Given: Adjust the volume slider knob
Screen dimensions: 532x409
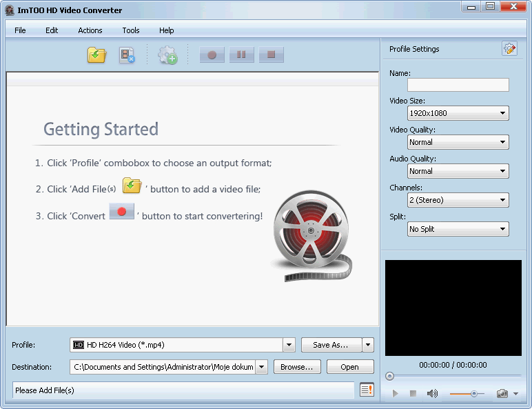Looking at the screenshot, I should [x=473, y=393].
